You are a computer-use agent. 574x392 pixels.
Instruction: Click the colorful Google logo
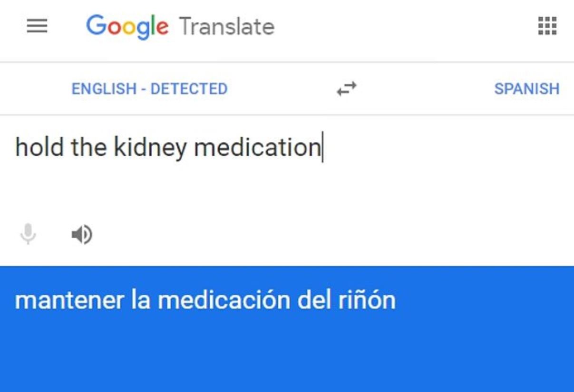[x=127, y=27]
